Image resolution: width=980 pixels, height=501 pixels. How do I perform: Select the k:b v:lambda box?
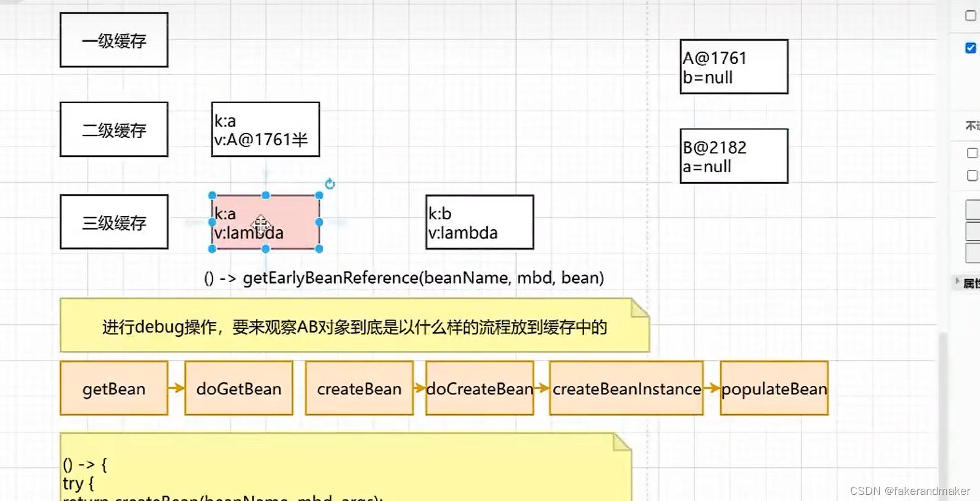(480, 222)
